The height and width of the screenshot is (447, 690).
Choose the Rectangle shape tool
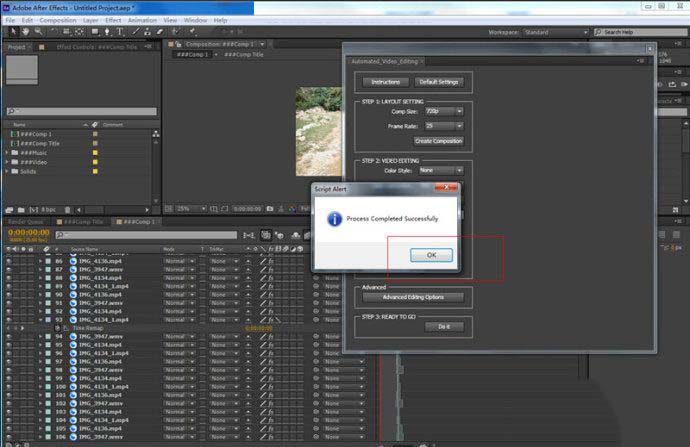coord(93,32)
